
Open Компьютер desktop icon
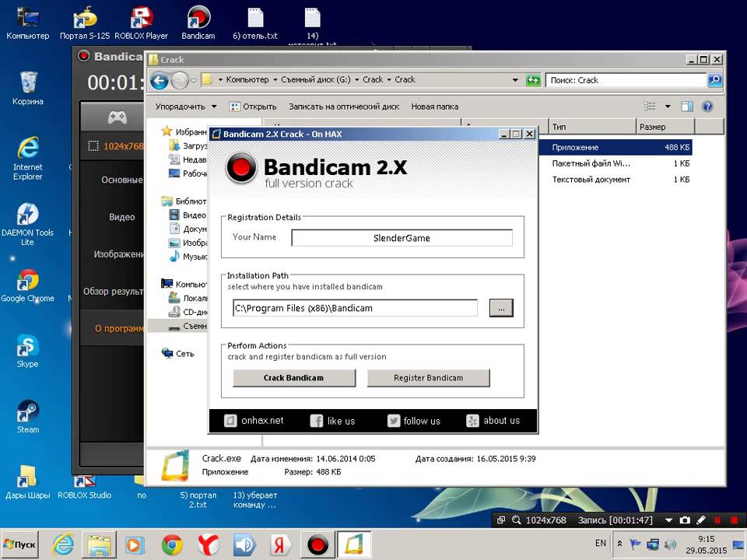point(28,24)
